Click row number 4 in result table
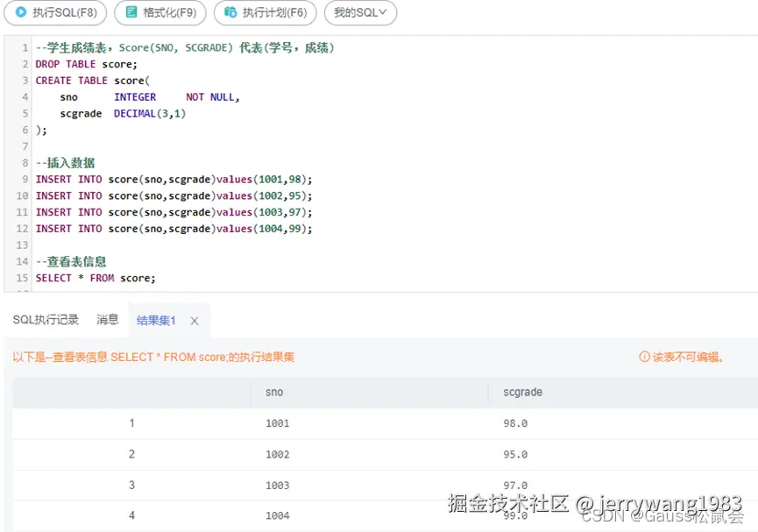Image resolution: width=758 pixels, height=532 pixels. [131, 515]
